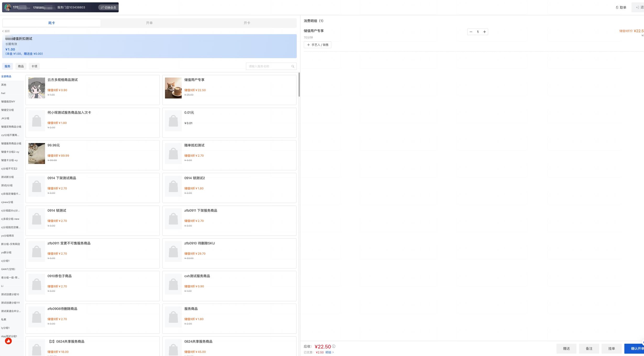Switch to the 开单 tab

coord(149,23)
